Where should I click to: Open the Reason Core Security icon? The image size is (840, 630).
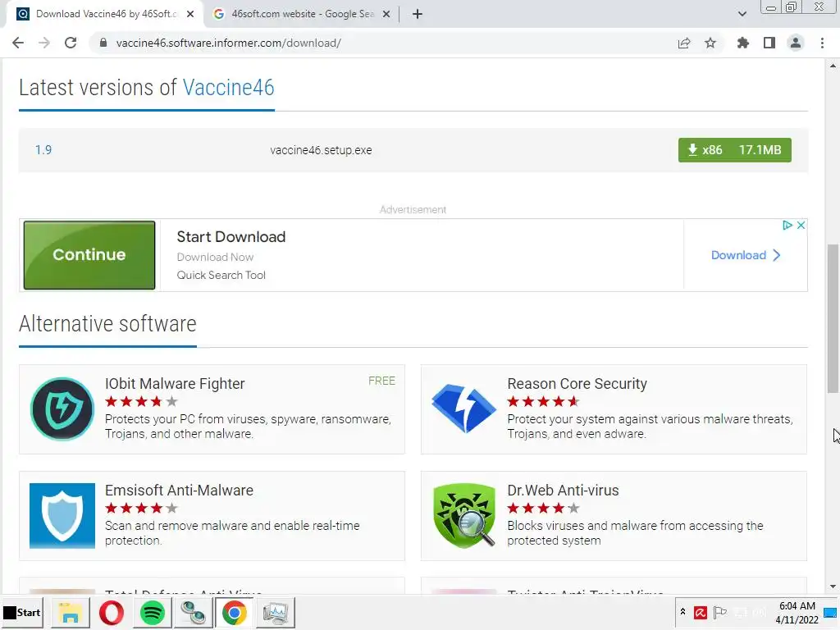pyautogui.click(x=464, y=409)
